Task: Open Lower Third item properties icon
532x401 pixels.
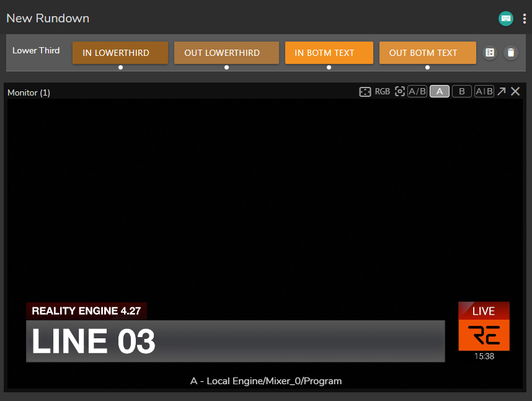Action: coord(490,53)
